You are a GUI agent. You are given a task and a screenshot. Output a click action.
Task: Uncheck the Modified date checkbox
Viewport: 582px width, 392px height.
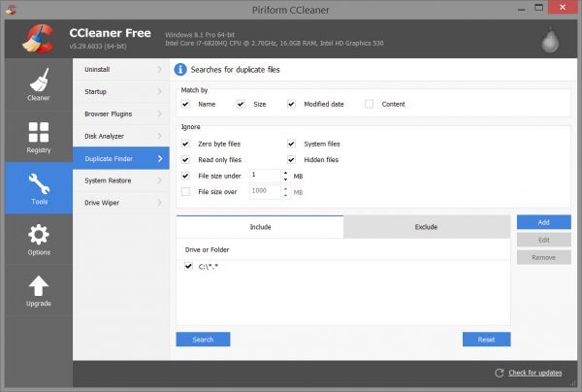click(291, 104)
